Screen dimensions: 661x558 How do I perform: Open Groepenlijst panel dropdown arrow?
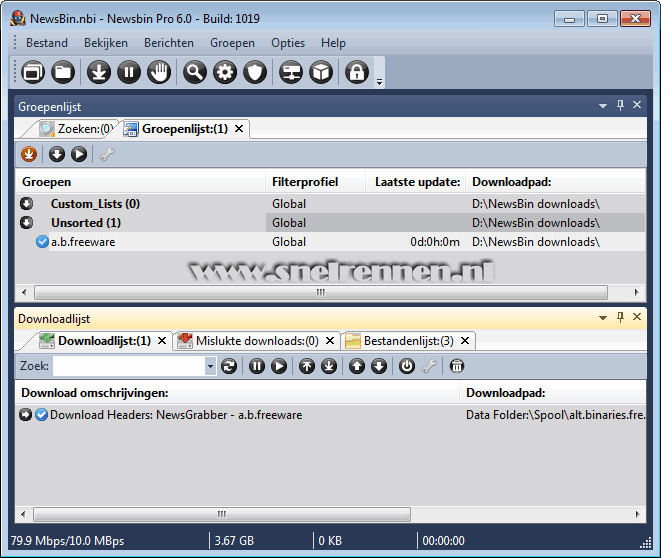point(603,106)
